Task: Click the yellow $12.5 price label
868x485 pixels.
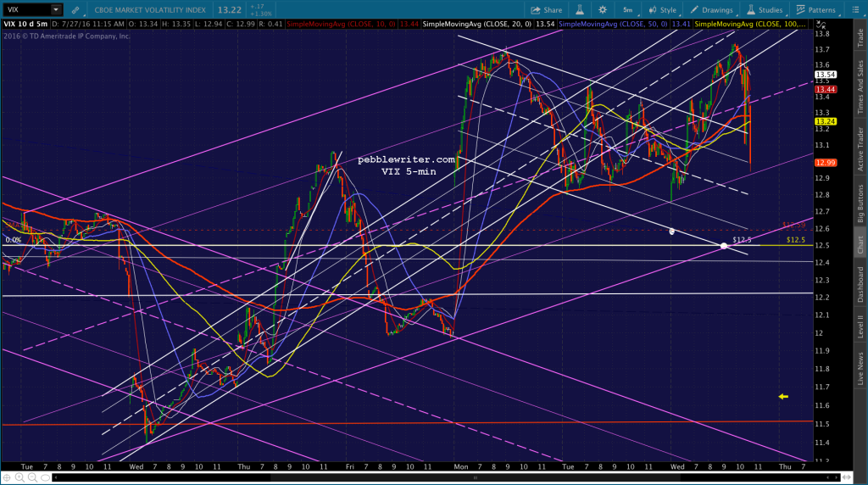Action: pos(795,240)
